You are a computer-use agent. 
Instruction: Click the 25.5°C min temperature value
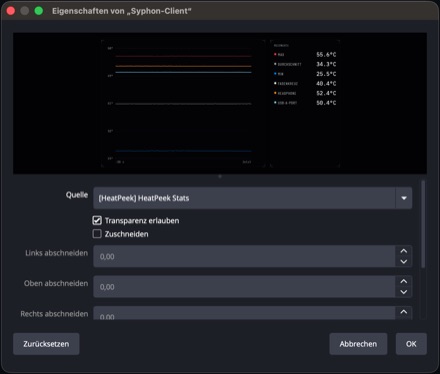[x=326, y=74]
